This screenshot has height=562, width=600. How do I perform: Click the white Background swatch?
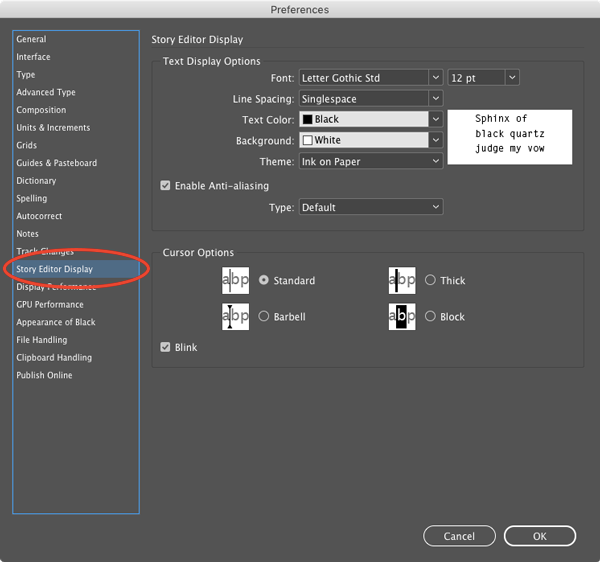click(308, 140)
